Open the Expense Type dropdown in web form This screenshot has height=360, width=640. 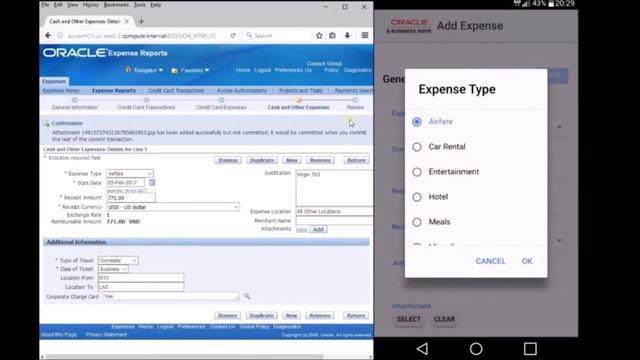click(130, 173)
